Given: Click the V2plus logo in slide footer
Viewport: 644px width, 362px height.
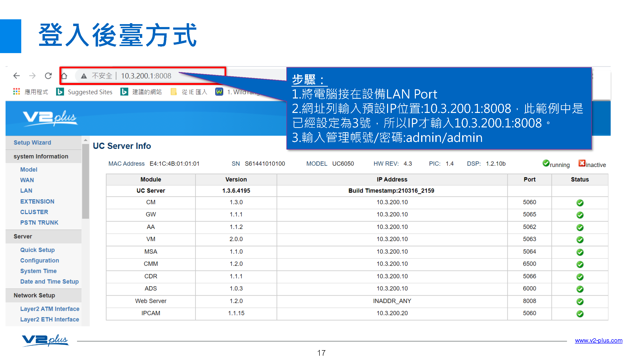Looking at the screenshot, I should (x=45, y=340).
